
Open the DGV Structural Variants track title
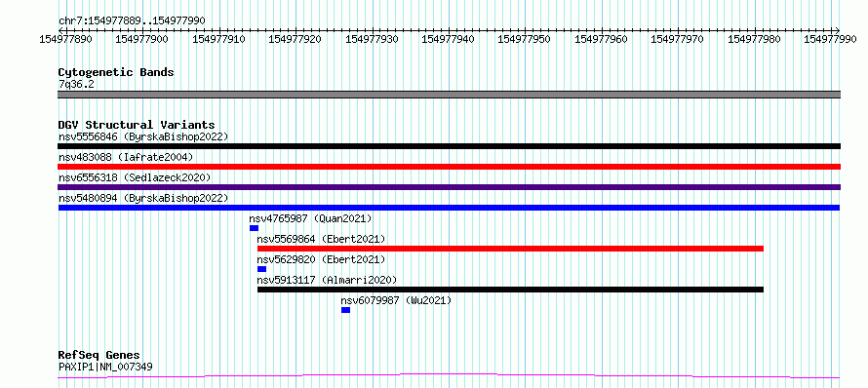click(x=137, y=125)
